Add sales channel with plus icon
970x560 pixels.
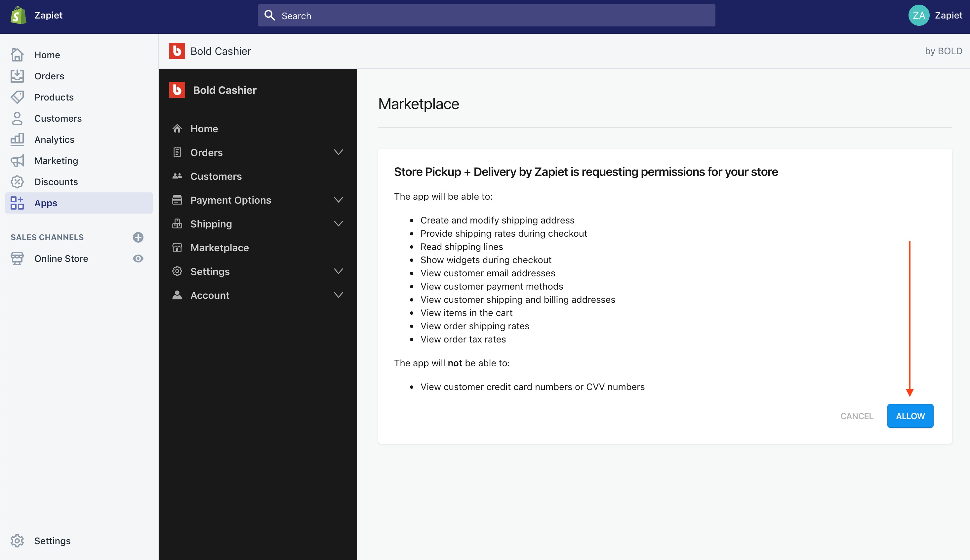pos(138,237)
